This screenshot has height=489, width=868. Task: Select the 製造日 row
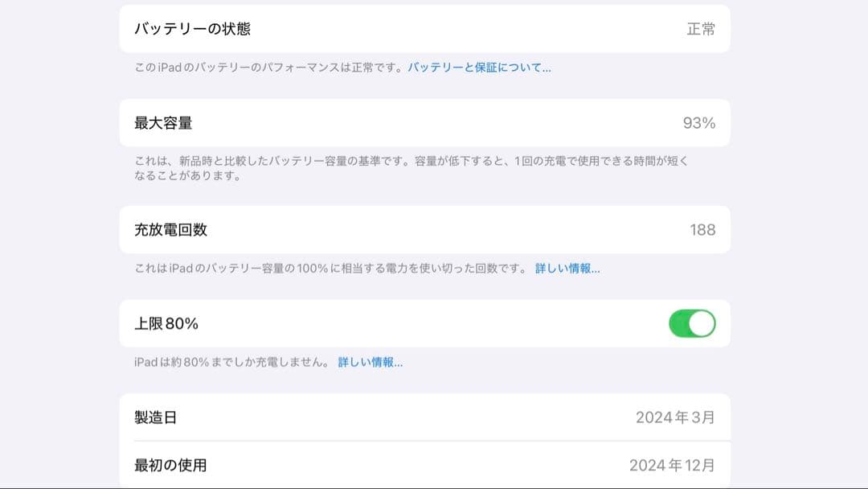coord(426,416)
